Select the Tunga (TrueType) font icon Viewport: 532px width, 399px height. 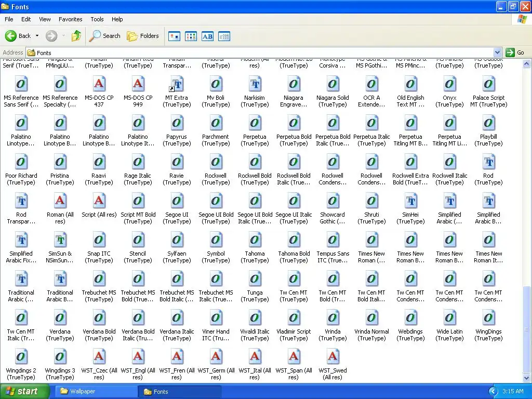click(x=255, y=279)
